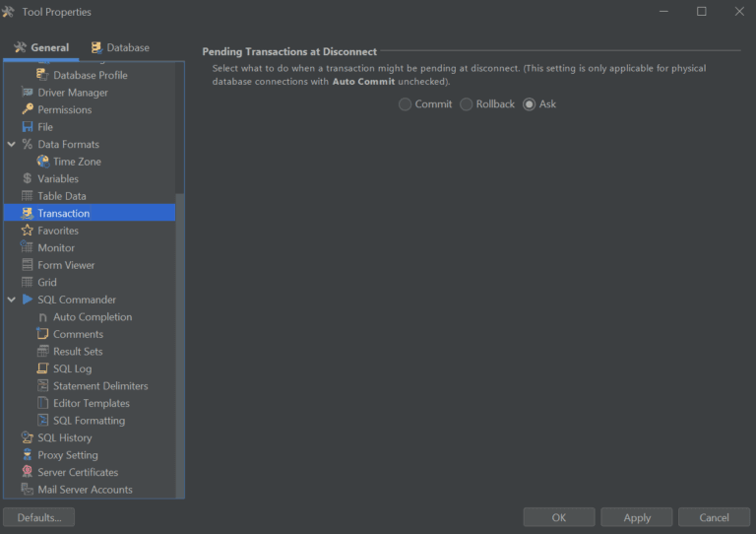Click the Mail Server Accounts icon
This screenshot has width=756, height=534.
(28, 490)
